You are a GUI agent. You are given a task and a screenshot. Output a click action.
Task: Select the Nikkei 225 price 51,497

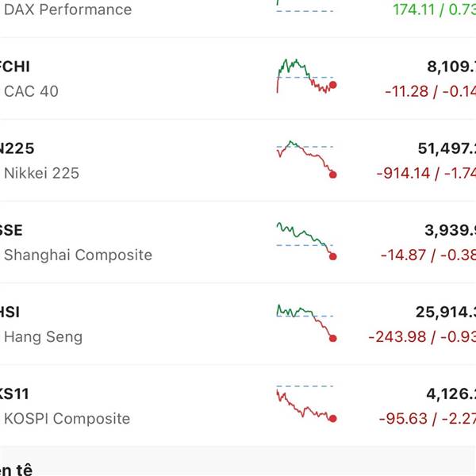[446, 148]
